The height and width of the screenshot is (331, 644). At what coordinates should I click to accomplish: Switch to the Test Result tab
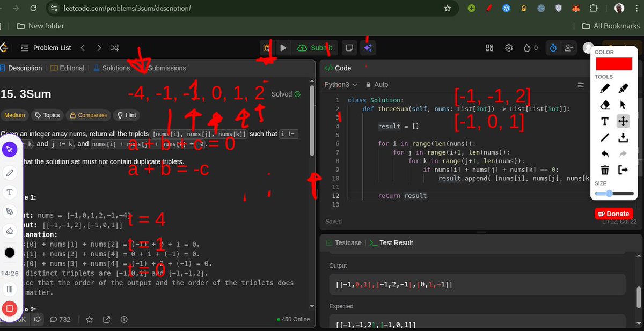click(391, 242)
